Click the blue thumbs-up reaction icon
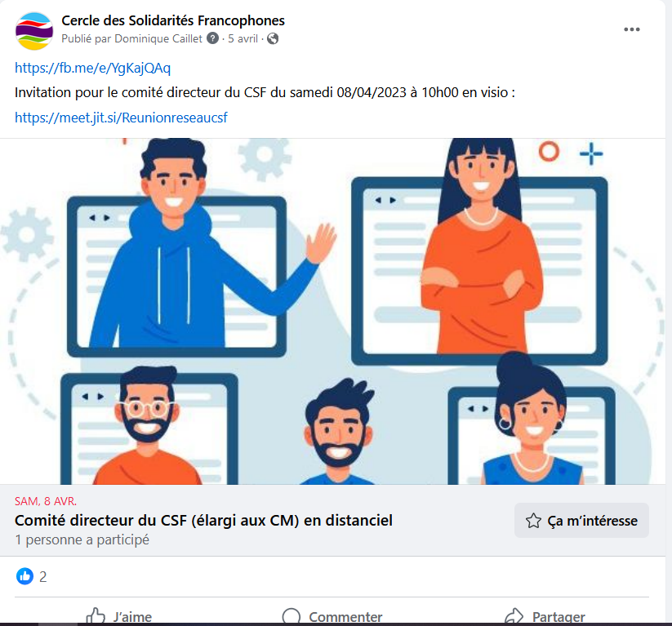Screen dimensions: 672x626 pos(24,576)
